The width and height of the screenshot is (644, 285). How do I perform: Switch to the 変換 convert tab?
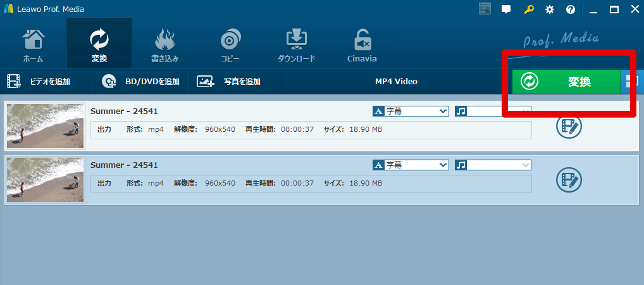(x=99, y=44)
